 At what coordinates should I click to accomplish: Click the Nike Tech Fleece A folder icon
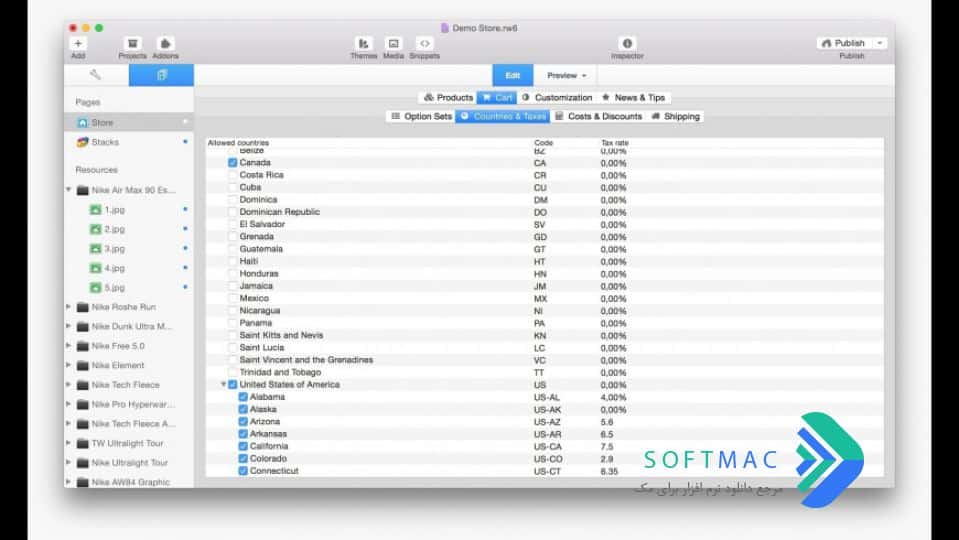(x=83, y=424)
